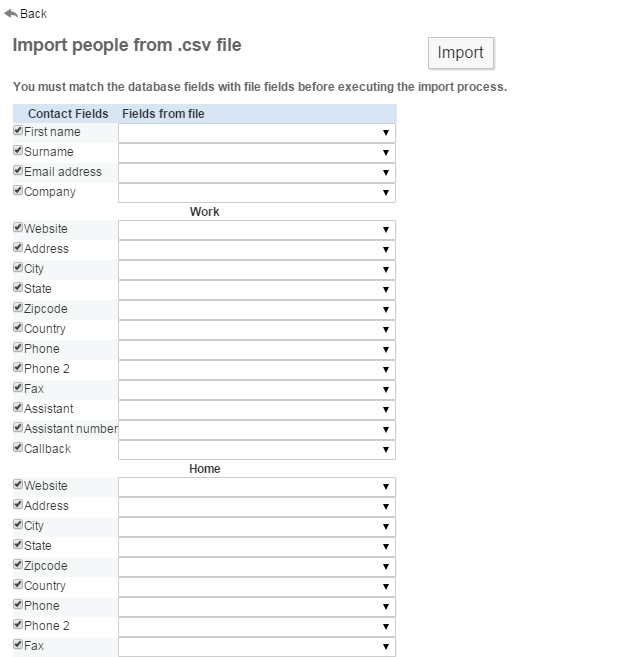This screenshot has height=657, width=640.
Task: Toggle the Work Fax checkbox
Action: point(18,388)
